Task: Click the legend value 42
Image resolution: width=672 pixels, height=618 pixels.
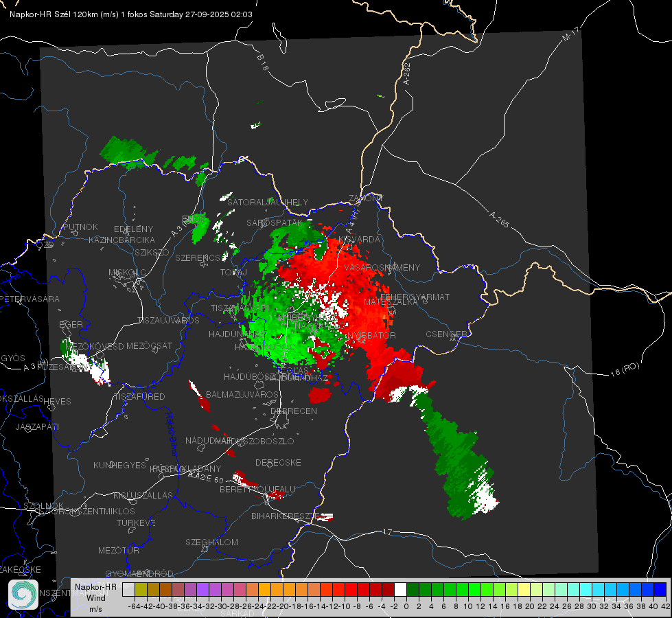Action: (x=665, y=606)
